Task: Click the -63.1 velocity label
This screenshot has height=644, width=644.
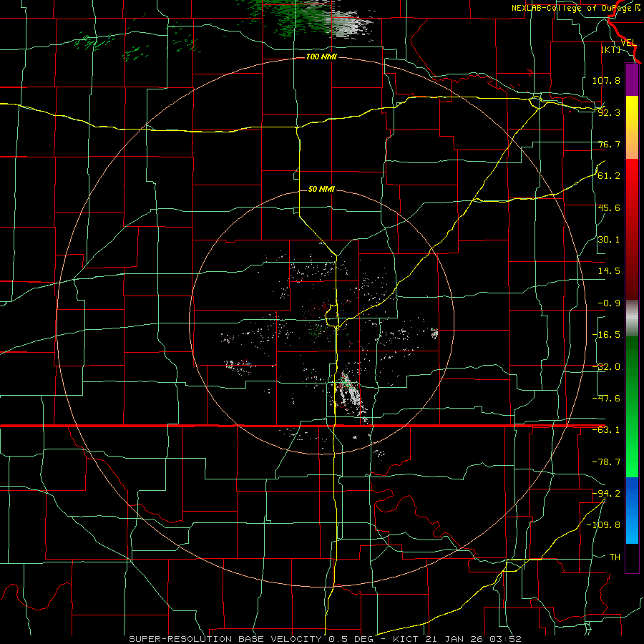Action: pos(606,430)
